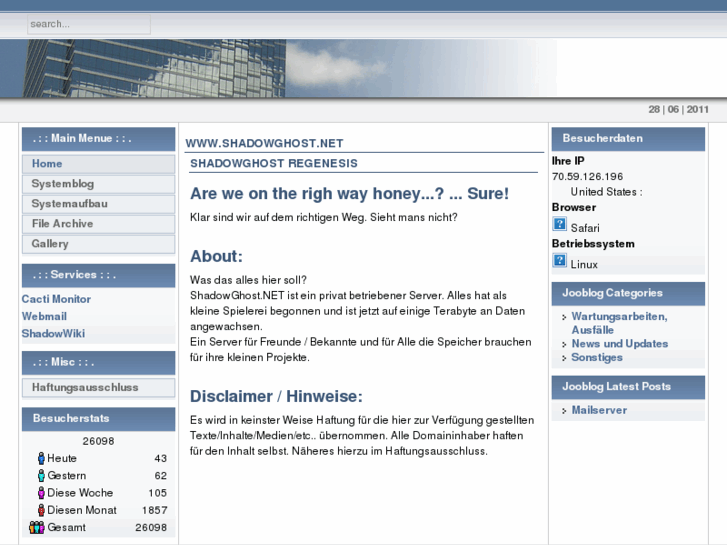Open the Webmail link
This screenshot has width=727, height=545.
pos(44,316)
